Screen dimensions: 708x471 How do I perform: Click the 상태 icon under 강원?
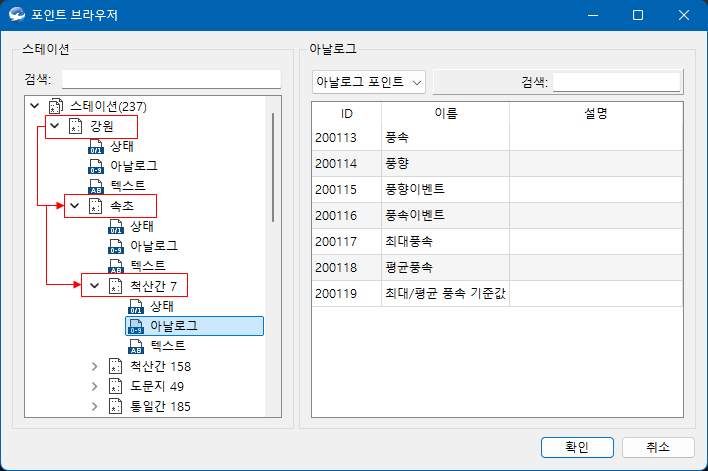96,146
